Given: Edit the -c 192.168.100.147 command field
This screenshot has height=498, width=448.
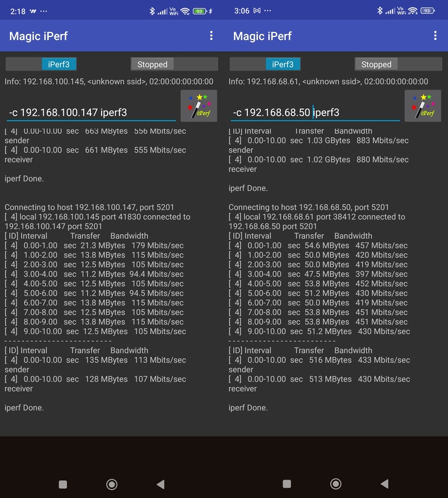Looking at the screenshot, I should (91, 113).
